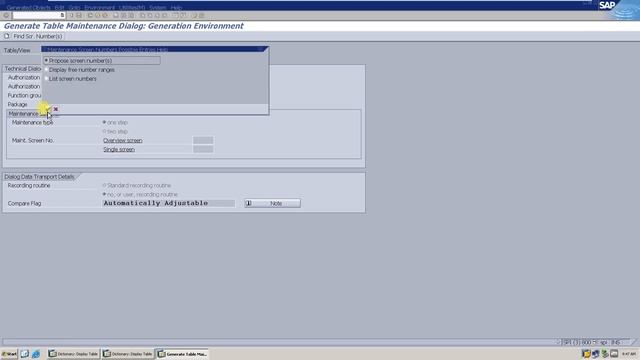Click the Single screen number field
Image resolution: width=640 pixels, height=360 pixels.
(203, 149)
